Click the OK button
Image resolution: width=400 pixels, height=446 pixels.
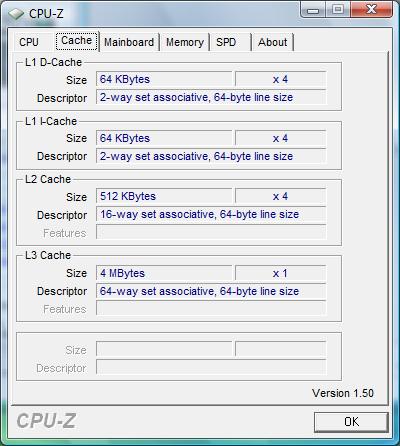[351, 422]
